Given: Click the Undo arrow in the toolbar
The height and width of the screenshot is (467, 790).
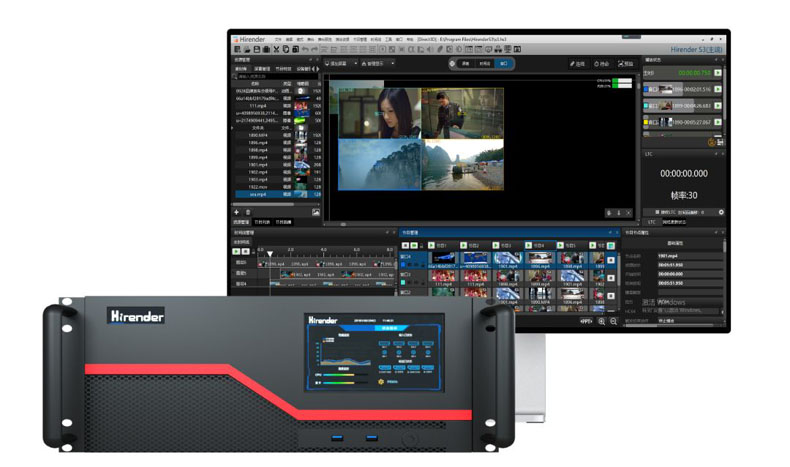Looking at the screenshot, I should 305,49.
